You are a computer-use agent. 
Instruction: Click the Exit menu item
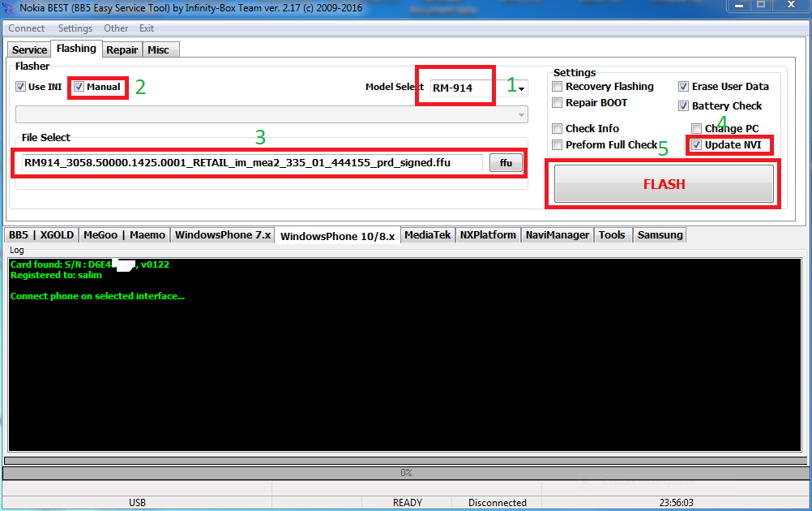tap(147, 28)
